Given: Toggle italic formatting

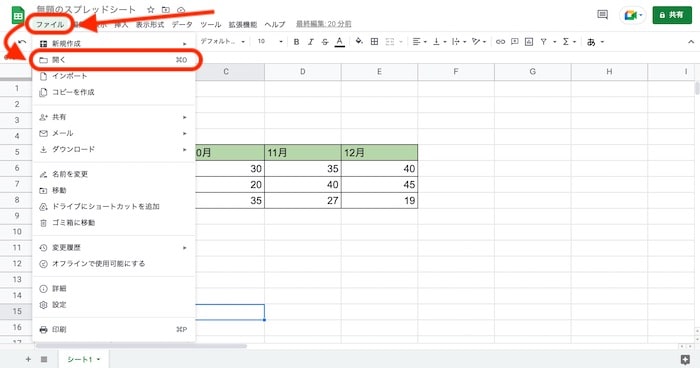Looking at the screenshot, I should coord(311,42).
